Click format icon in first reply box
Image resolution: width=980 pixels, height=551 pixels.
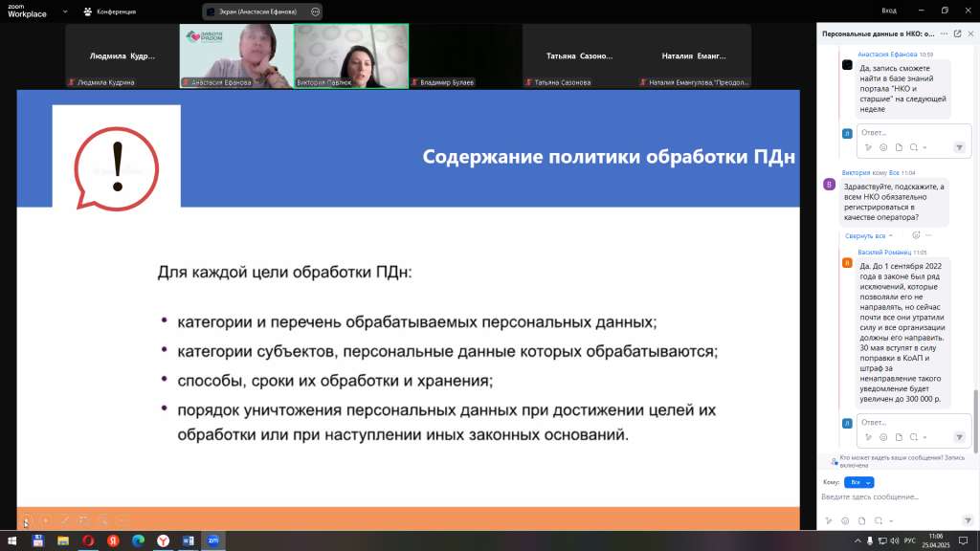click(868, 147)
